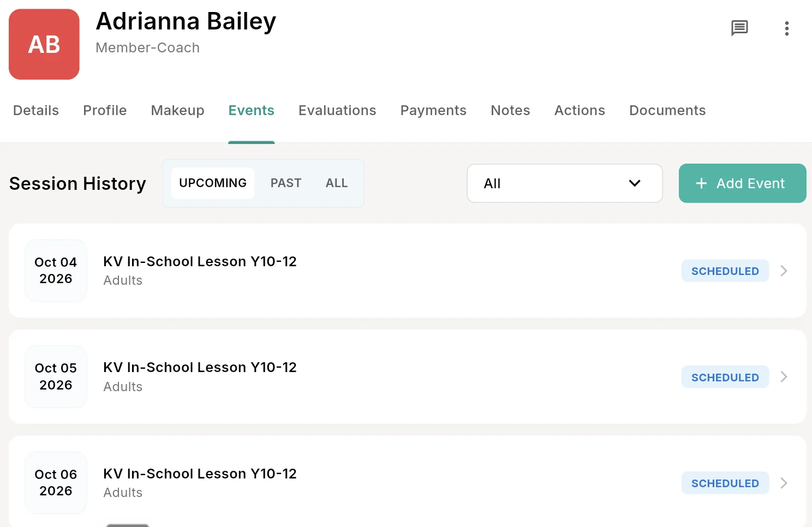Click the SCHEDULED badge for Oct 06
This screenshot has height=527, width=812.
[x=725, y=483]
